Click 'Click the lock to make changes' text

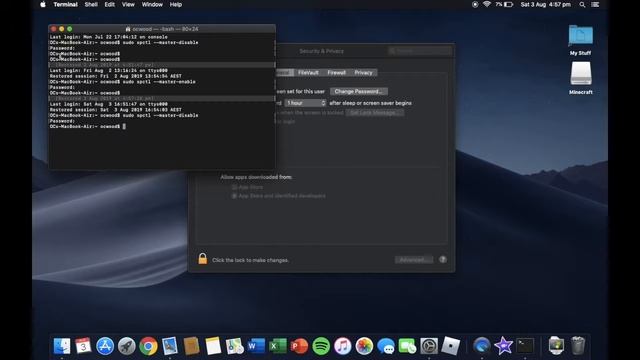(x=250, y=260)
